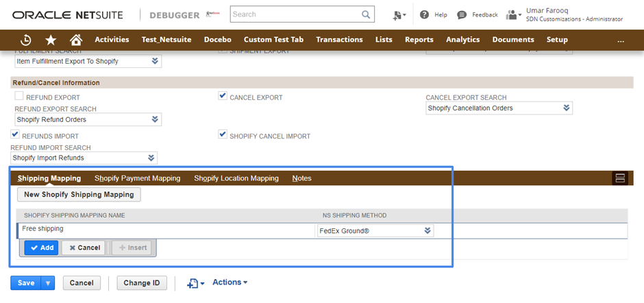The height and width of the screenshot is (303, 644).
Task: Click the blue Save button
Action: pyautogui.click(x=26, y=283)
